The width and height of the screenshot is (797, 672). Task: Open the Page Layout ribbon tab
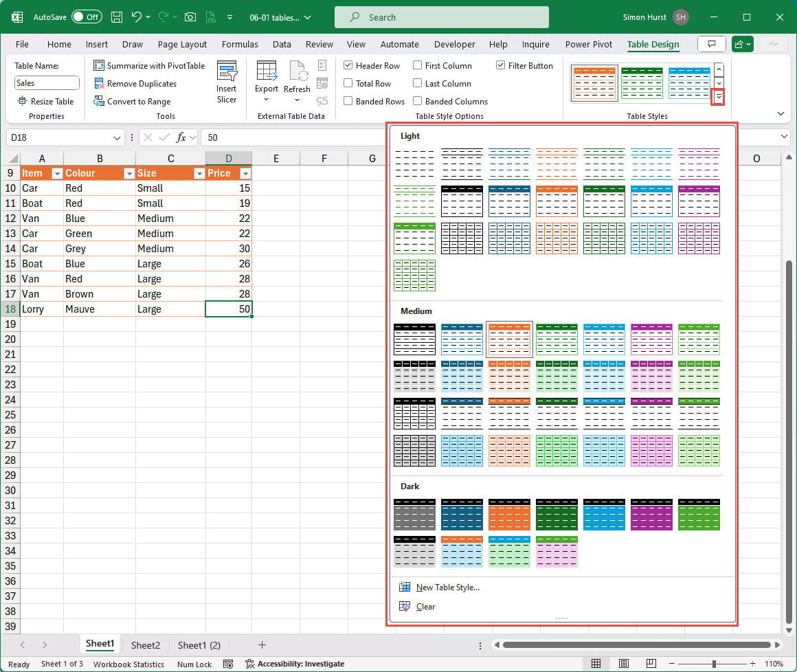182,45
